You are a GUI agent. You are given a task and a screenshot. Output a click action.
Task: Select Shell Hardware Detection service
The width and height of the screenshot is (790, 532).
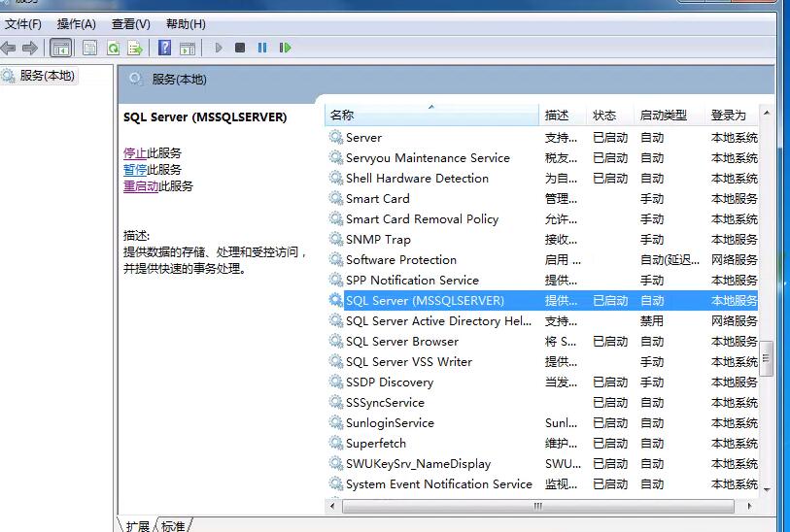pyautogui.click(x=542, y=179)
